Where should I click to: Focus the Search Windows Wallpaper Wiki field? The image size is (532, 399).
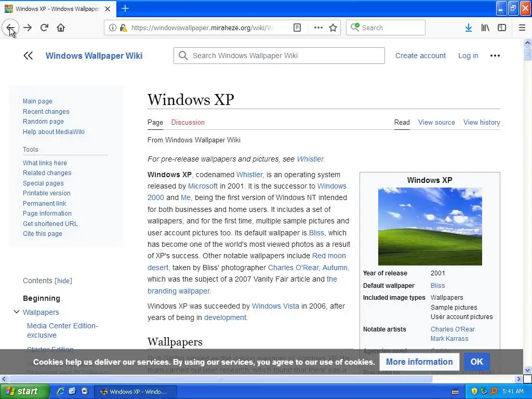(x=279, y=56)
